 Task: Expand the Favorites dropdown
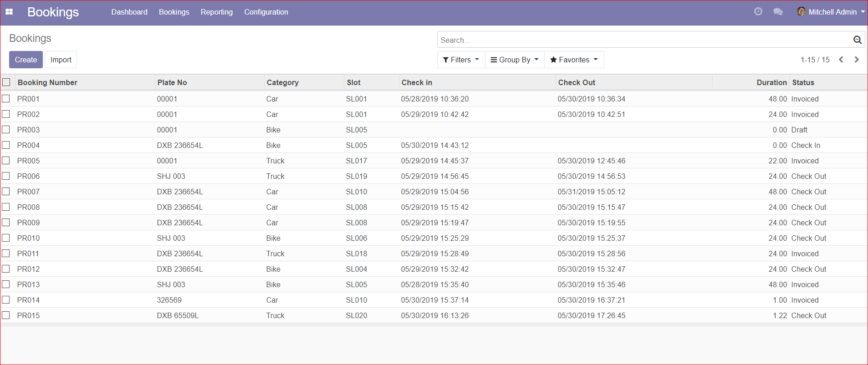click(x=574, y=60)
